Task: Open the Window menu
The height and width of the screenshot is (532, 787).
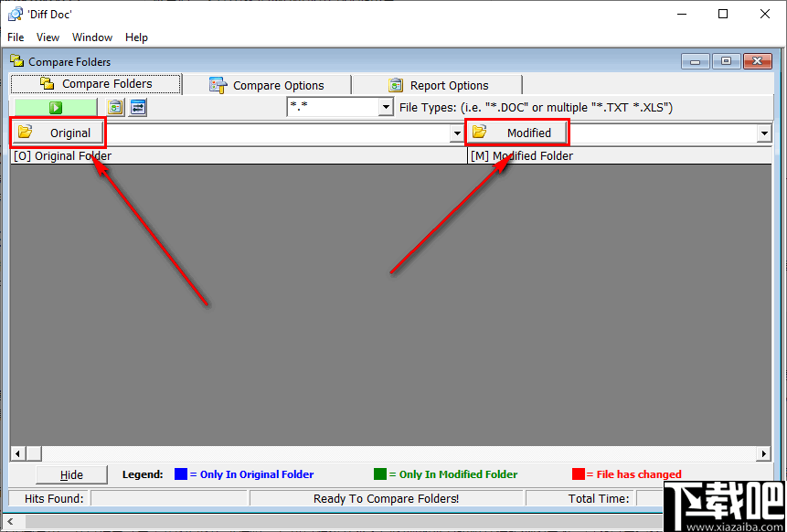Action: (x=92, y=37)
